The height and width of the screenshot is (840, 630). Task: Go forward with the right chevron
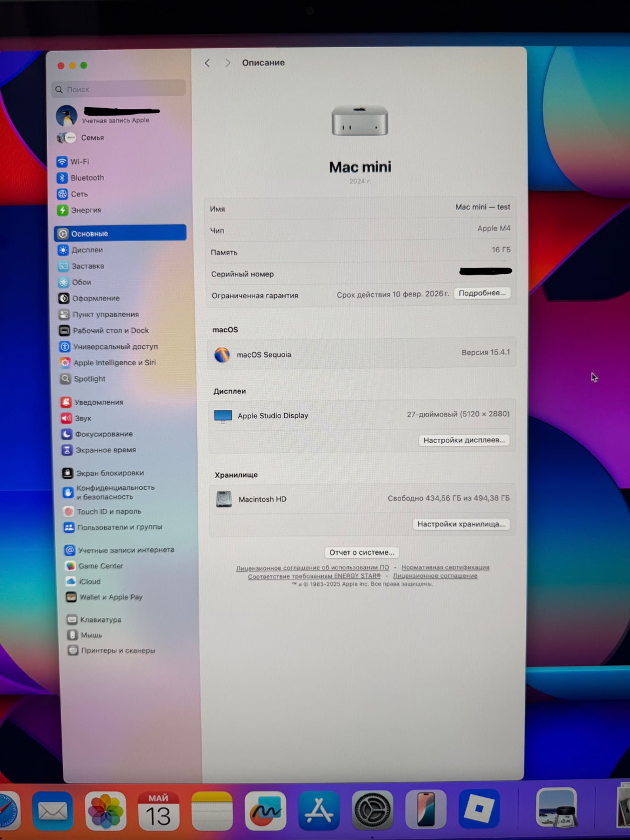pyautogui.click(x=228, y=63)
